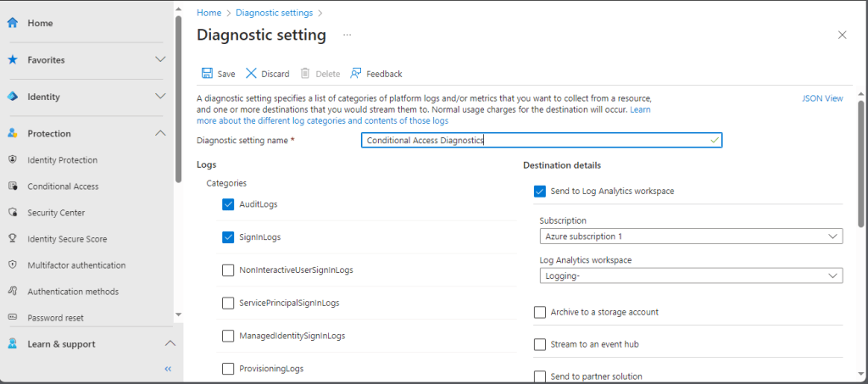Click the Identity Protection shield icon

point(13,160)
